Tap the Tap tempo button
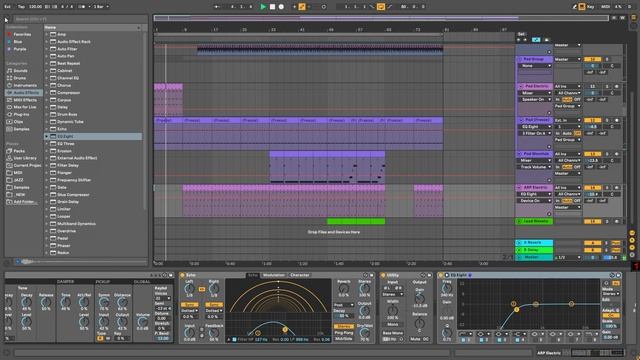The image size is (640, 360). (x=21, y=7)
